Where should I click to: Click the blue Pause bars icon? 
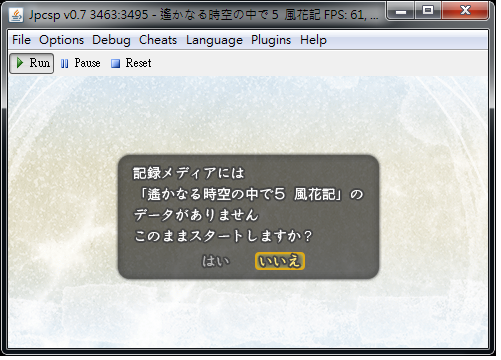(x=65, y=63)
